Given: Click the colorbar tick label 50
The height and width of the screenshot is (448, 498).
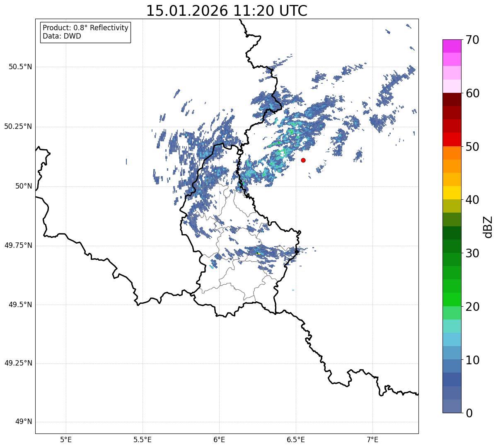Looking at the screenshot, I should (472, 147).
